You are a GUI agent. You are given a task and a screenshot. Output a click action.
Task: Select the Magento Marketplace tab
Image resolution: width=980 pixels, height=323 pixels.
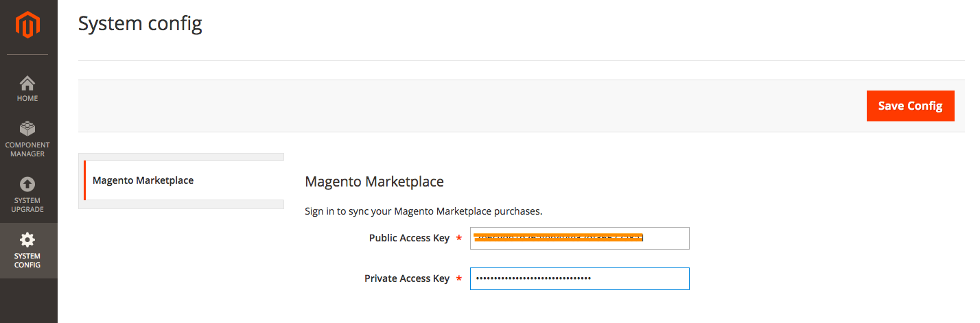click(184, 180)
